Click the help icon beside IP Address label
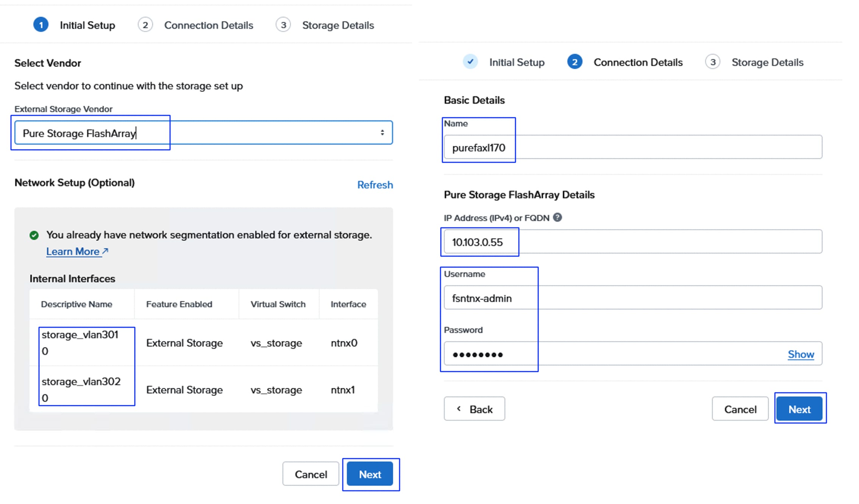The width and height of the screenshot is (859, 504). click(x=557, y=218)
